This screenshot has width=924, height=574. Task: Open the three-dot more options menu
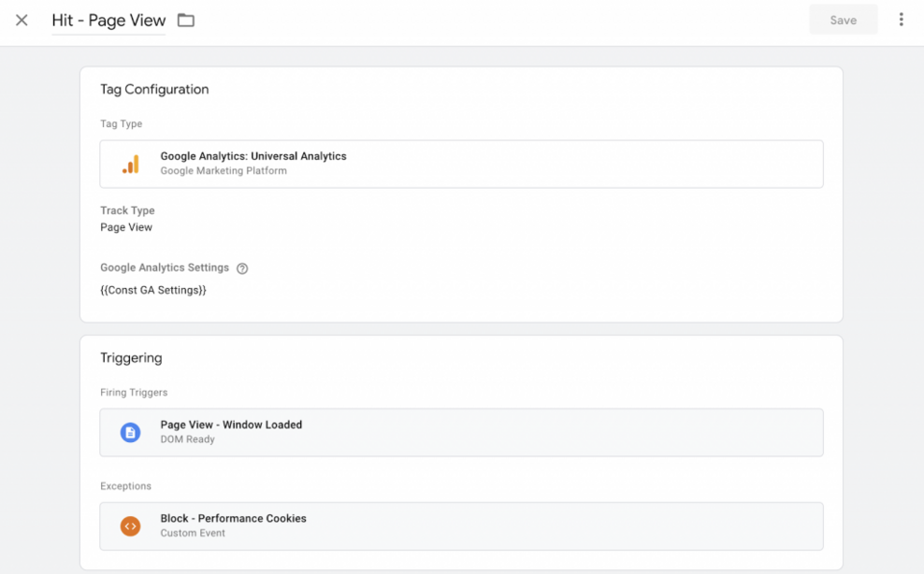pyautogui.click(x=901, y=19)
